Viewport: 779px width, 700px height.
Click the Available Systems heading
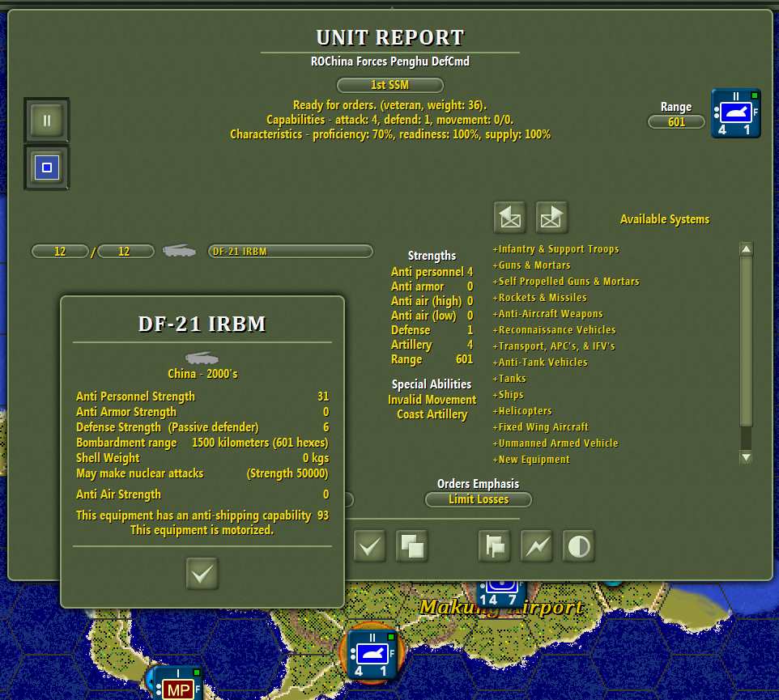click(x=665, y=219)
